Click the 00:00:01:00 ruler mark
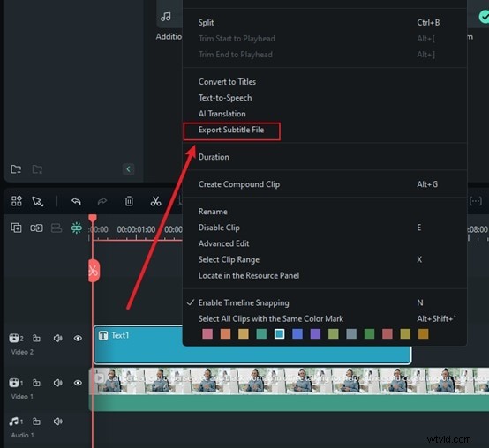 pos(136,229)
